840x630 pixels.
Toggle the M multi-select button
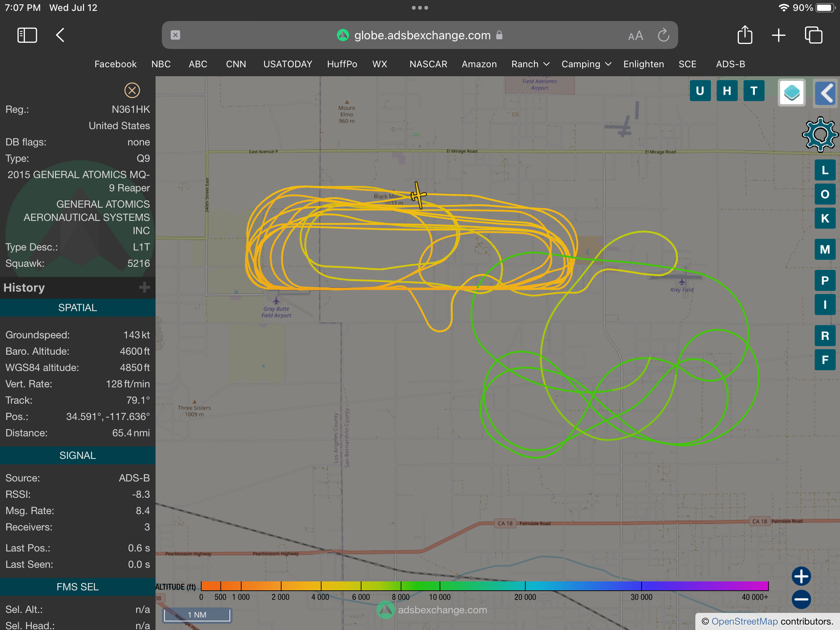(825, 249)
